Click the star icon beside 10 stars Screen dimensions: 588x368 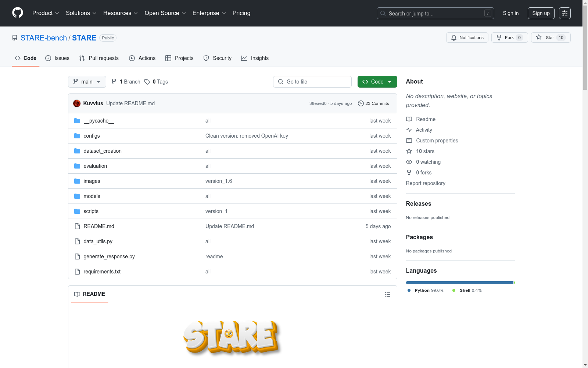point(409,151)
